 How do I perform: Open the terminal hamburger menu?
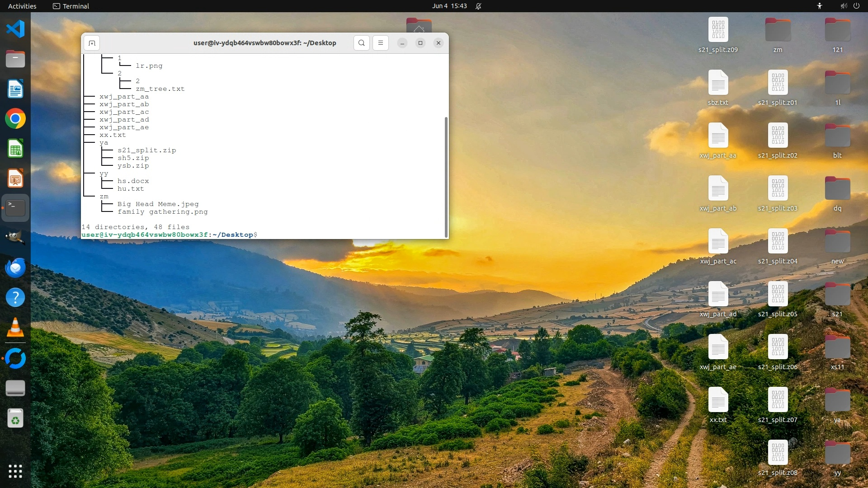pyautogui.click(x=380, y=43)
